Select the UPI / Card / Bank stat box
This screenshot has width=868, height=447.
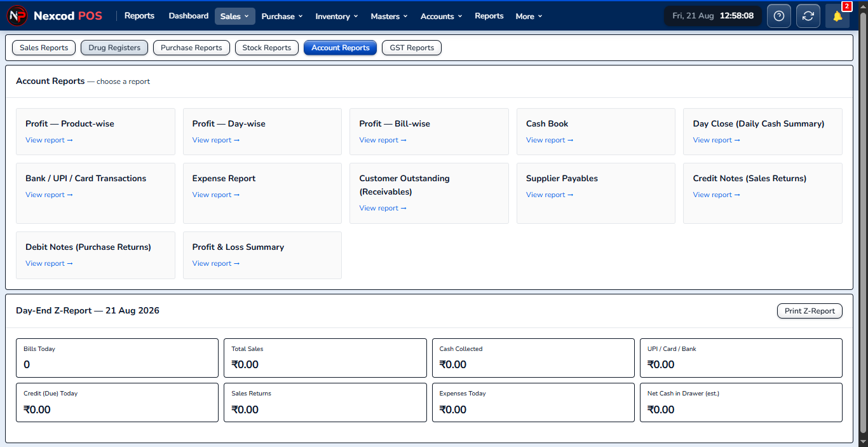tap(741, 358)
